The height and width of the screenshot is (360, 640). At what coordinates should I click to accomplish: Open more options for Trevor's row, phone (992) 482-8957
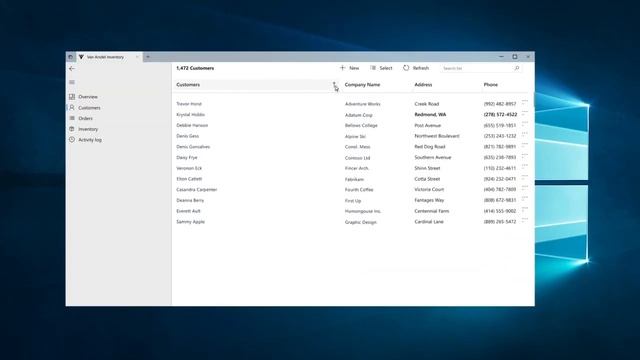click(x=525, y=102)
